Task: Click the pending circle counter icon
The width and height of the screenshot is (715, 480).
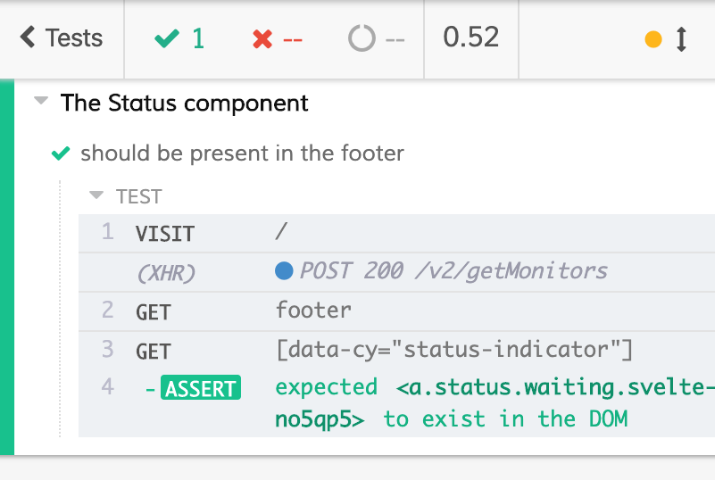Action: pos(361,39)
